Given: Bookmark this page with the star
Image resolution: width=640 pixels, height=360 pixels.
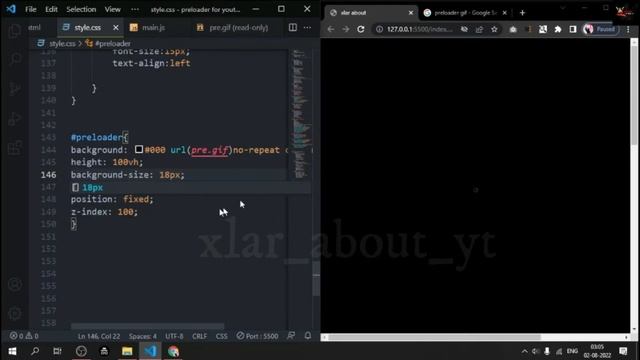Looking at the screenshot, I should click(494, 29).
